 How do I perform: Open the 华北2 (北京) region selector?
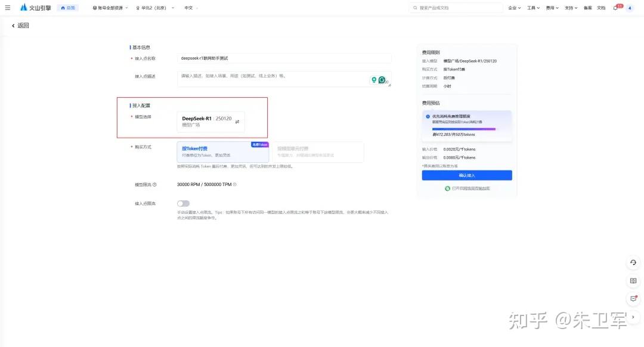tap(155, 8)
